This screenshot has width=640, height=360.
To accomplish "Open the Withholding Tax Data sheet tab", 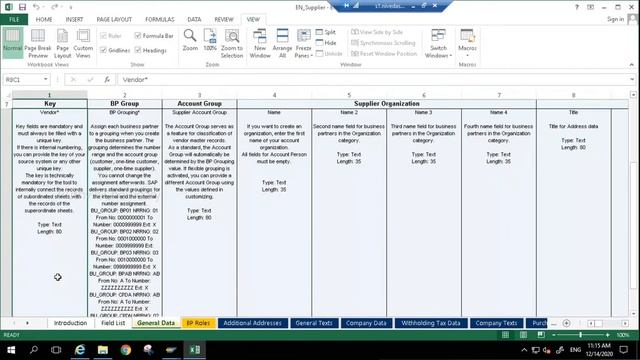I will (431, 323).
